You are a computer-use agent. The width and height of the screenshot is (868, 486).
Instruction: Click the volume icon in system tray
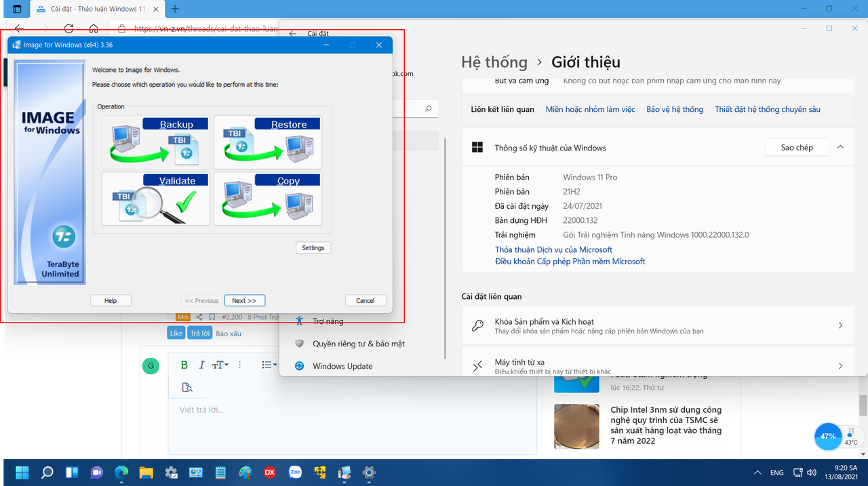tap(812, 472)
